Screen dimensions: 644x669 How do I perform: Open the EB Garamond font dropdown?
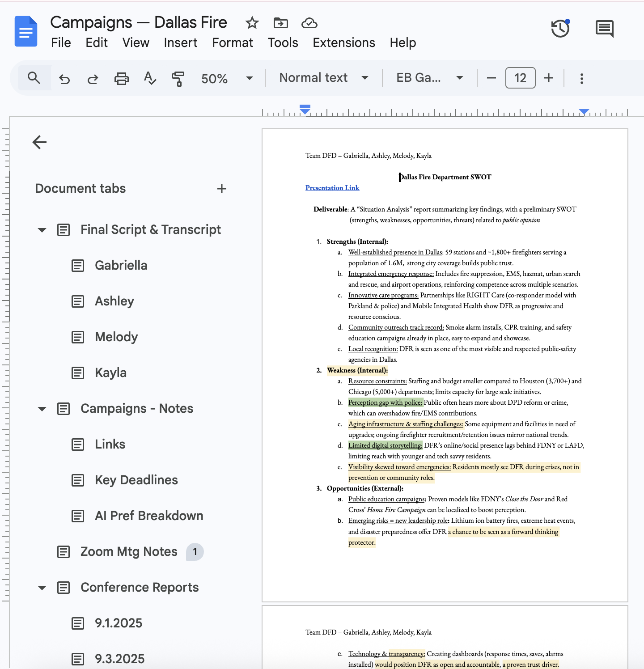click(x=429, y=78)
